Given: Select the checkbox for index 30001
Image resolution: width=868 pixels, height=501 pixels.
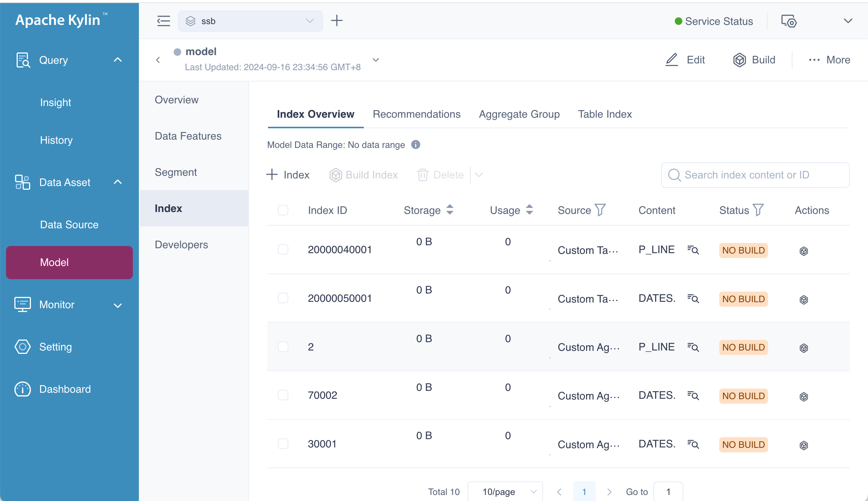Looking at the screenshot, I should click(283, 444).
